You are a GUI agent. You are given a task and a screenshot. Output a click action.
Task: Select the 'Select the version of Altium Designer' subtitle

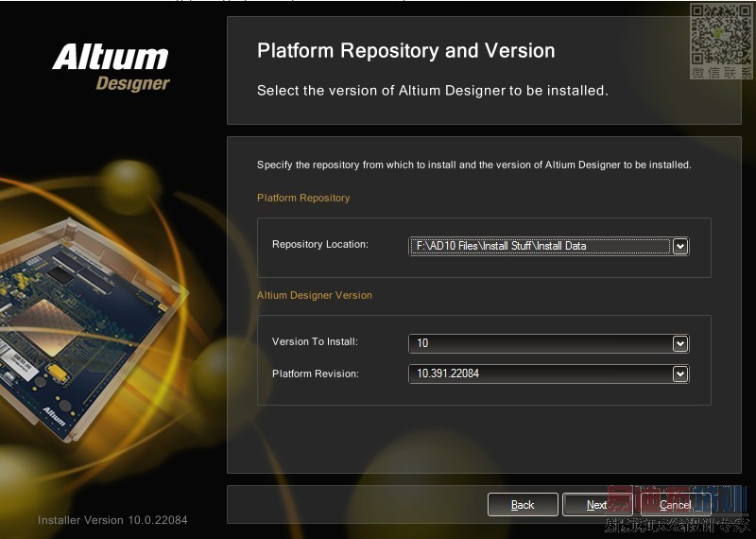coord(433,91)
